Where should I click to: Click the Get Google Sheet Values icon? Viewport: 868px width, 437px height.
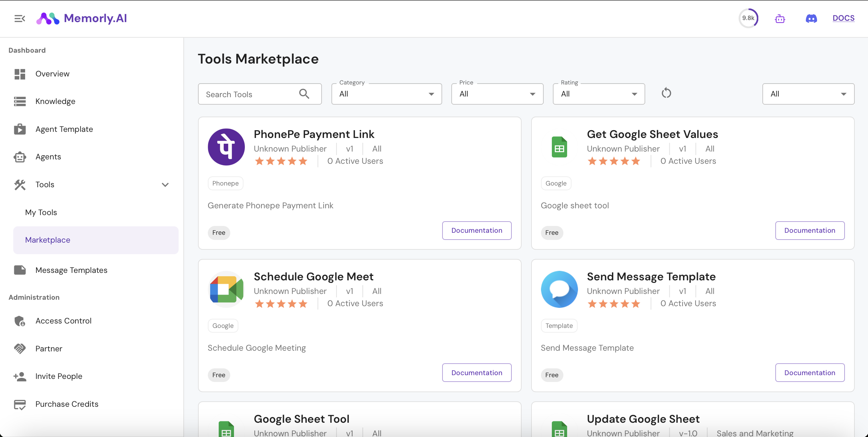coord(559,147)
